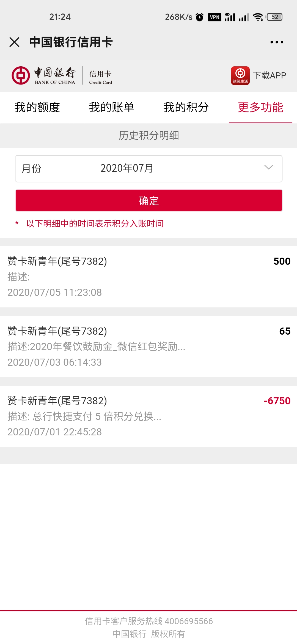The image size is (297, 644).
Task: Tap the 下载APP download link
Action: coord(269,75)
